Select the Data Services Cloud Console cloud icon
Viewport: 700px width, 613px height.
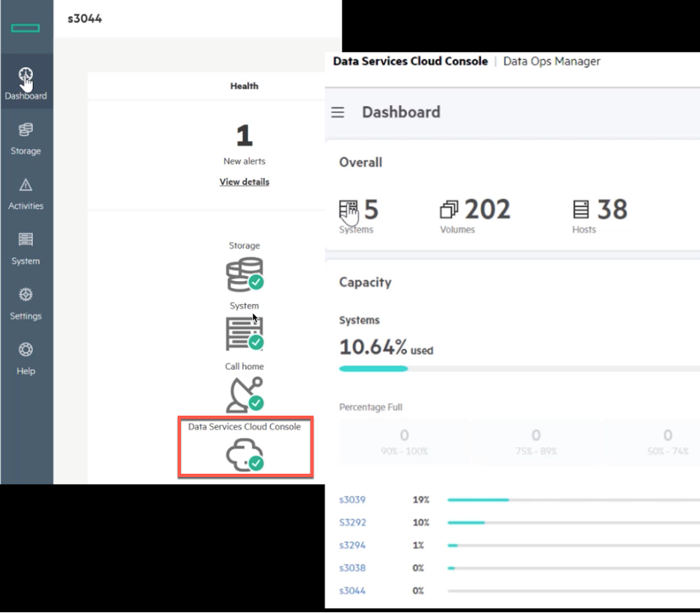[245, 449]
